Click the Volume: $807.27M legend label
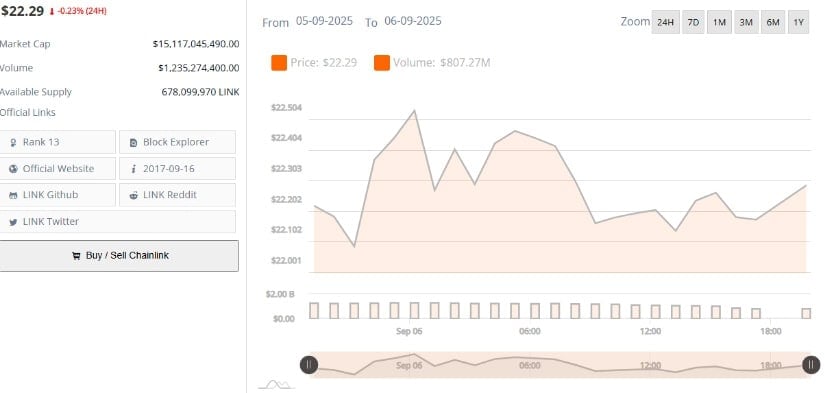This screenshot has width=825, height=393. [x=441, y=63]
